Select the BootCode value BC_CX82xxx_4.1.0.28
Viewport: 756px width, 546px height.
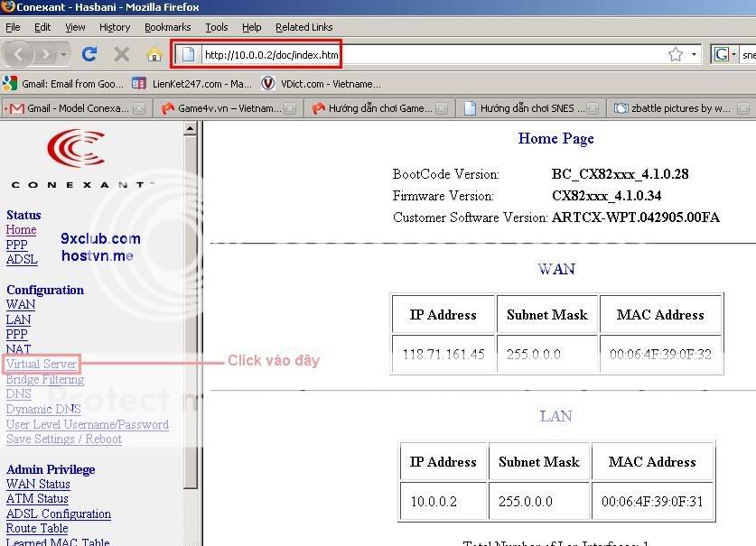point(620,174)
